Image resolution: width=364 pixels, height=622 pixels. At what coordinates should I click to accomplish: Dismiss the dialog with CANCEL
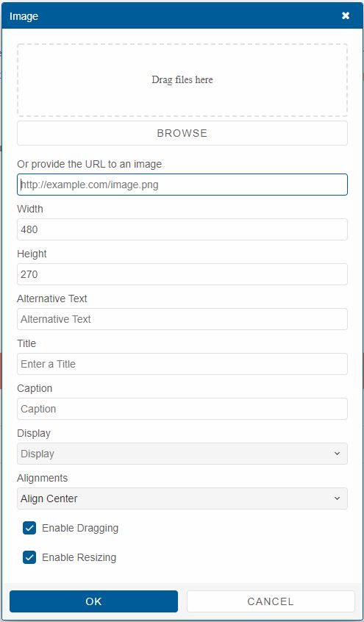271,601
